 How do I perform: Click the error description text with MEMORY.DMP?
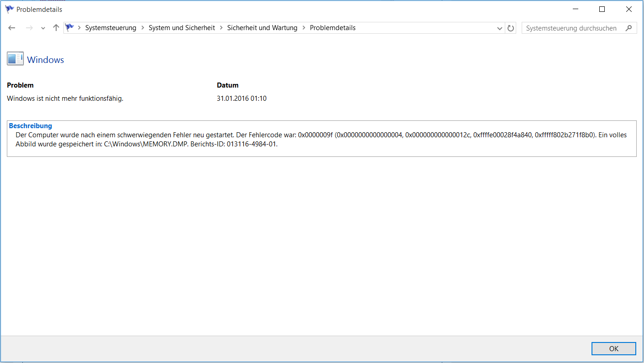pos(321,140)
